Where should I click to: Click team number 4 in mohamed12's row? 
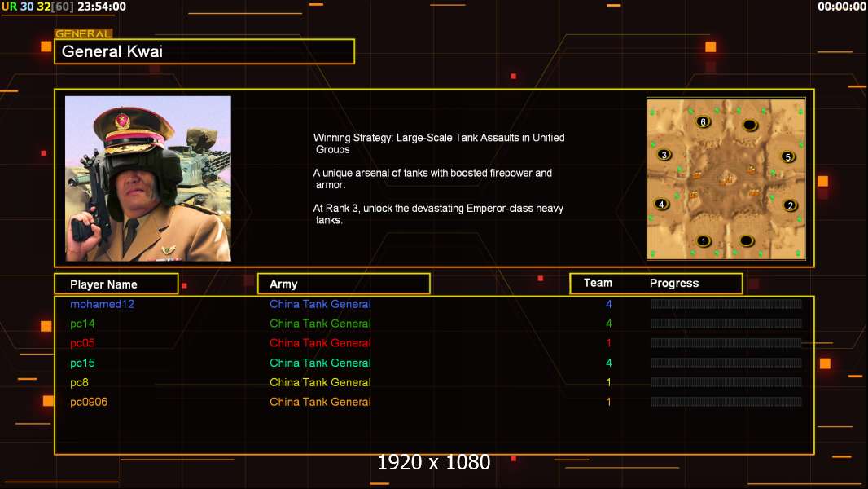point(608,304)
